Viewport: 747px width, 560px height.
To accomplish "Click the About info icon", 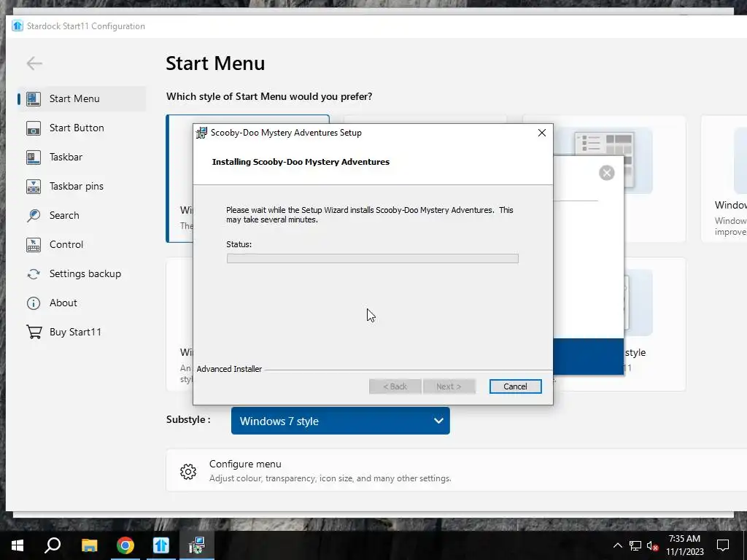I will tap(34, 303).
